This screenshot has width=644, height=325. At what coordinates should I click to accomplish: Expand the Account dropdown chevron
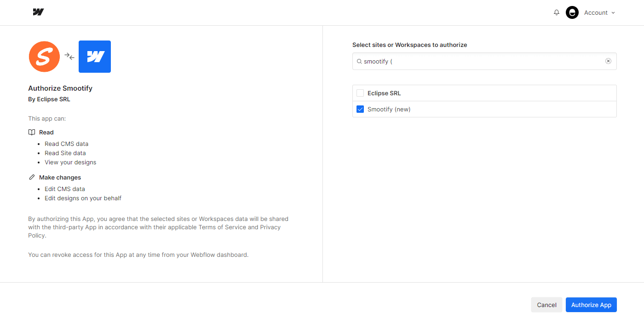click(614, 12)
